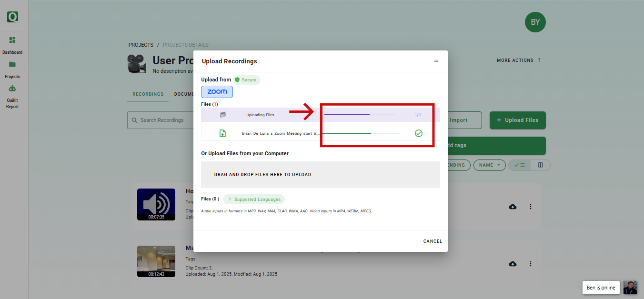Open options menu for the first recording
Image resolution: width=644 pixels, height=299 pixels.
click(530, 207)
